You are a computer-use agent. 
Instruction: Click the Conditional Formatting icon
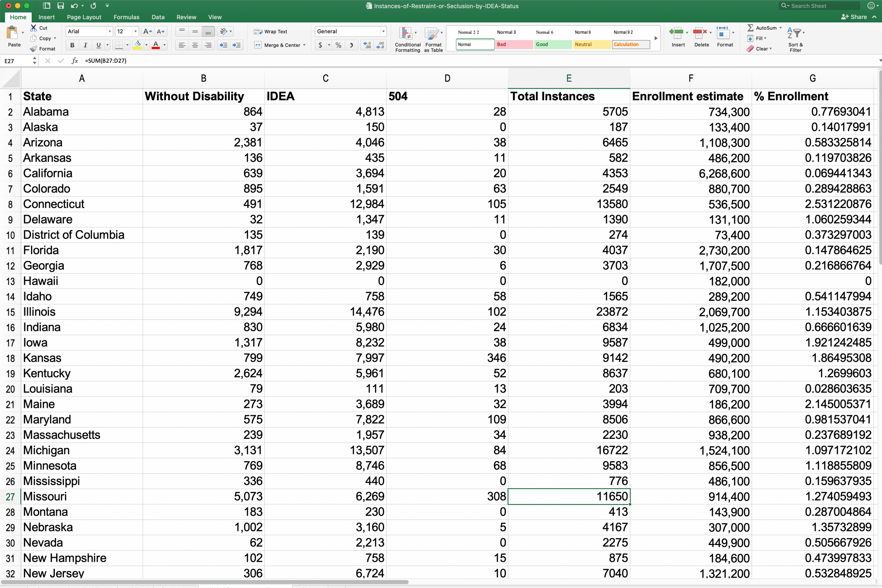[406, 34]
